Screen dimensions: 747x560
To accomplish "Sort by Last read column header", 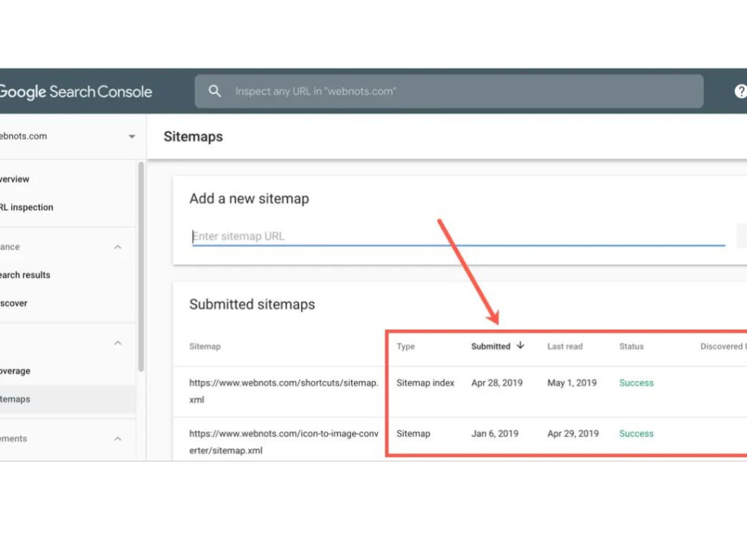I will [565, 346].
